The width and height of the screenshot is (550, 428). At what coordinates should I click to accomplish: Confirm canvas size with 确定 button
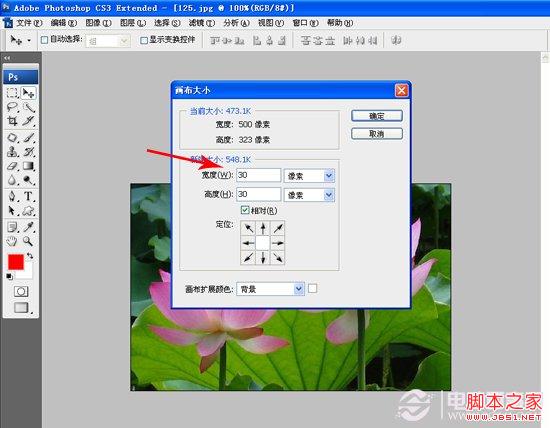coord(377,116)
